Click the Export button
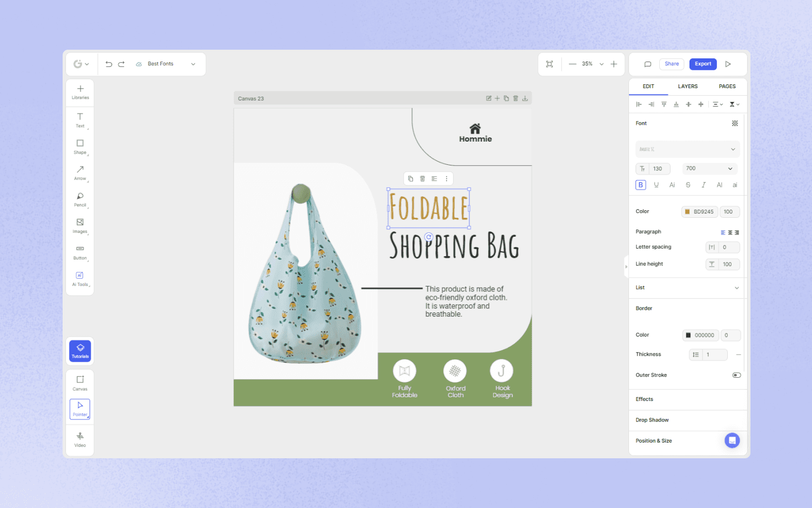Screen dimensions: 812x508 tap(703, 64)
